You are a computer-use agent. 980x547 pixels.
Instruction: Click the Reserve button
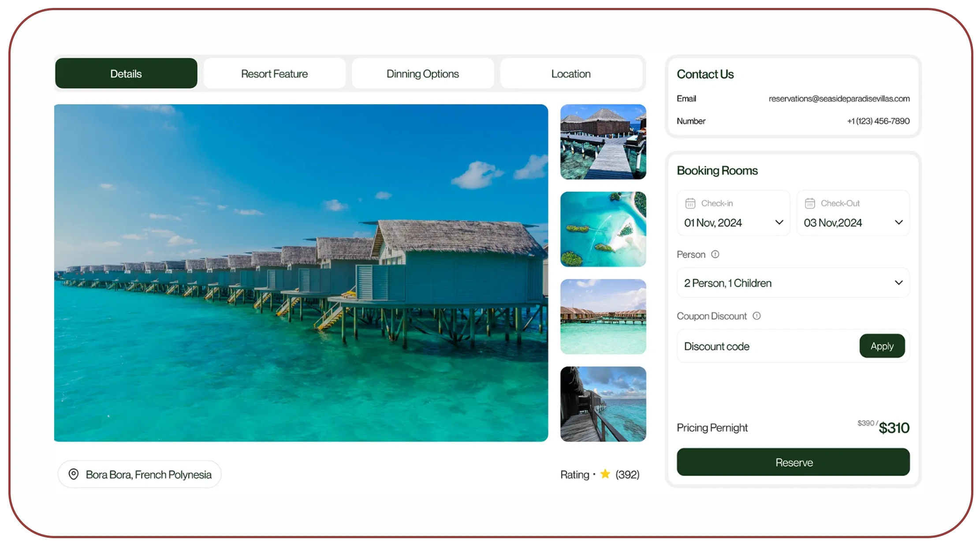[x=793, y=462]
